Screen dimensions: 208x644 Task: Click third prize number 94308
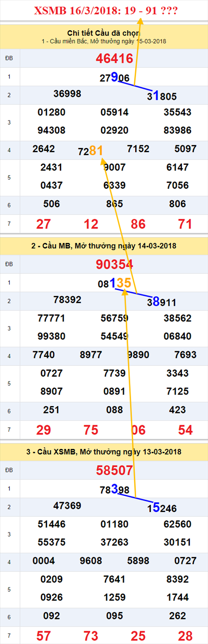(52, 130)
